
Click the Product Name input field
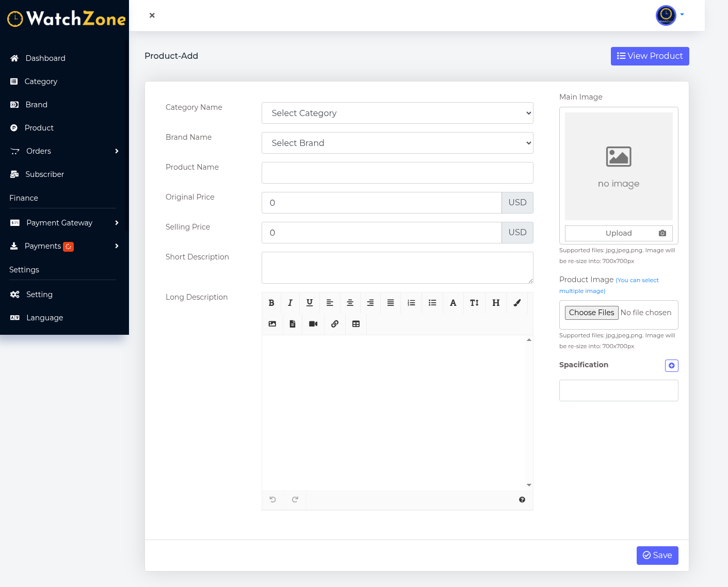tap(397, 173)
